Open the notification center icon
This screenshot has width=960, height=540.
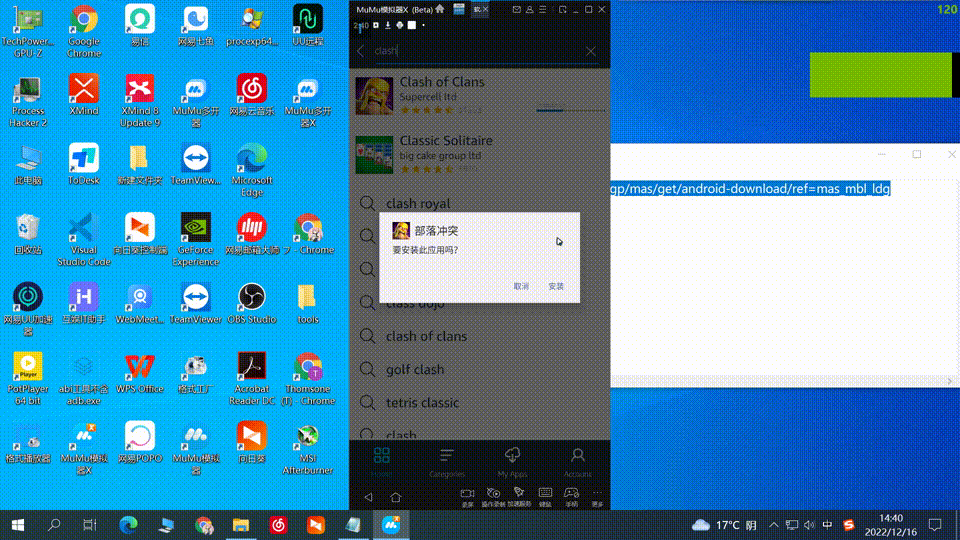point(935,525)
